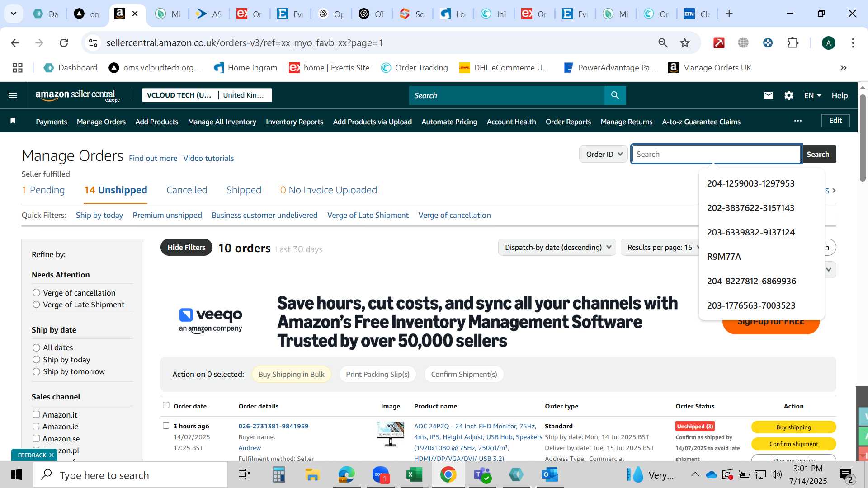The width and height of the screenshot is (868, 488).
Task: Switch to the Shipped orders tab
Action: tap(244, 190)
